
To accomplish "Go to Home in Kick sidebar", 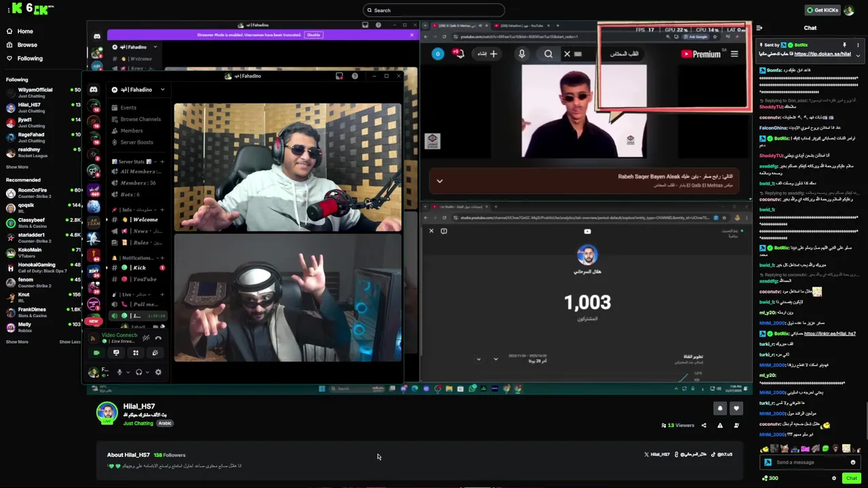I will click(20, 31).
